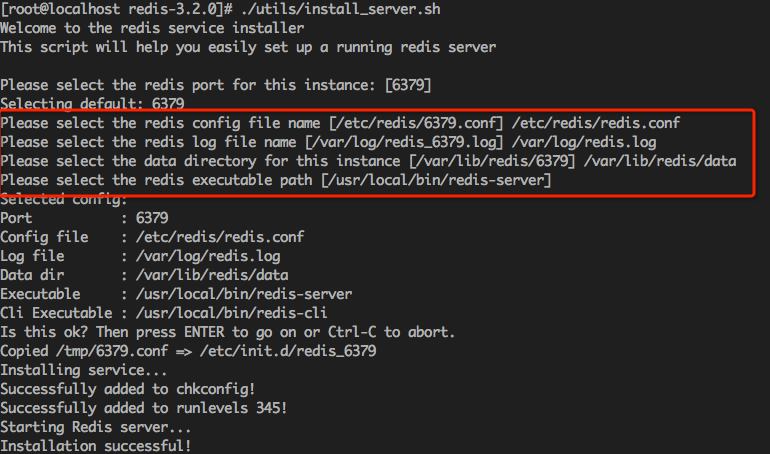The width and height of the screenshot is (770, 454).
Task: Click the default data directory [/var/lib/redis/6379]
Action: point(492,161)
